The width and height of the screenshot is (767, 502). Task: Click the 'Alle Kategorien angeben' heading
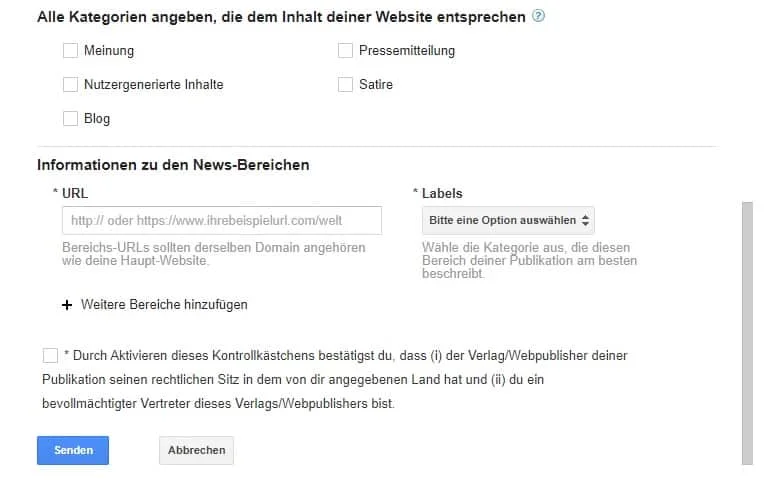281,17
